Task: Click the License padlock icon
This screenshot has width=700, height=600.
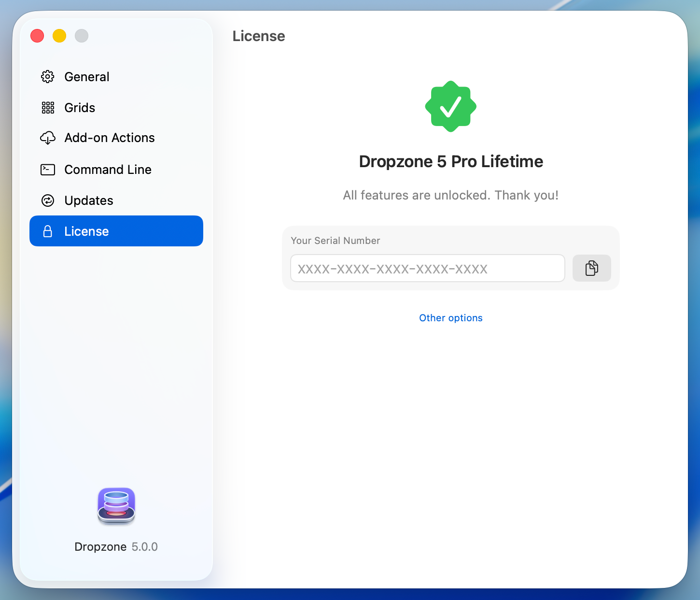Action: click(48, 231)
